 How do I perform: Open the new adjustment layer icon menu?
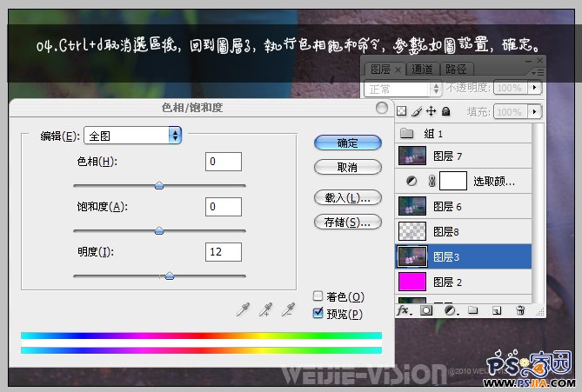[x=450, y=309]
